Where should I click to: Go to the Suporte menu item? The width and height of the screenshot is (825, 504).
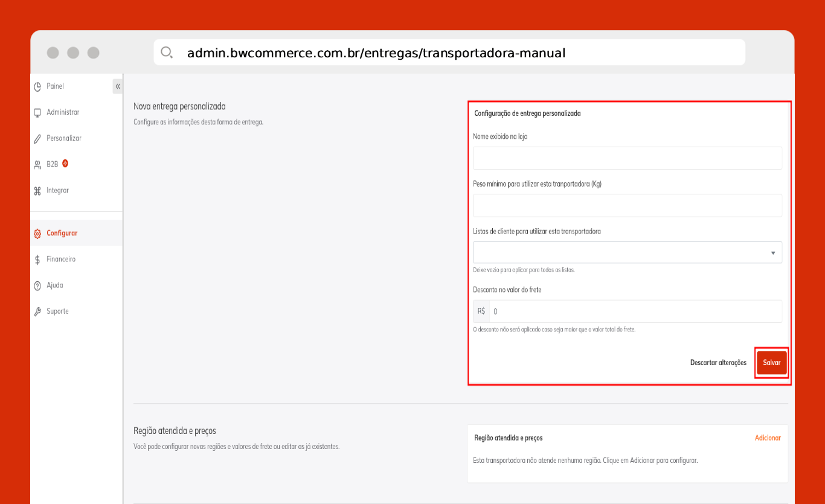(57, 311)
